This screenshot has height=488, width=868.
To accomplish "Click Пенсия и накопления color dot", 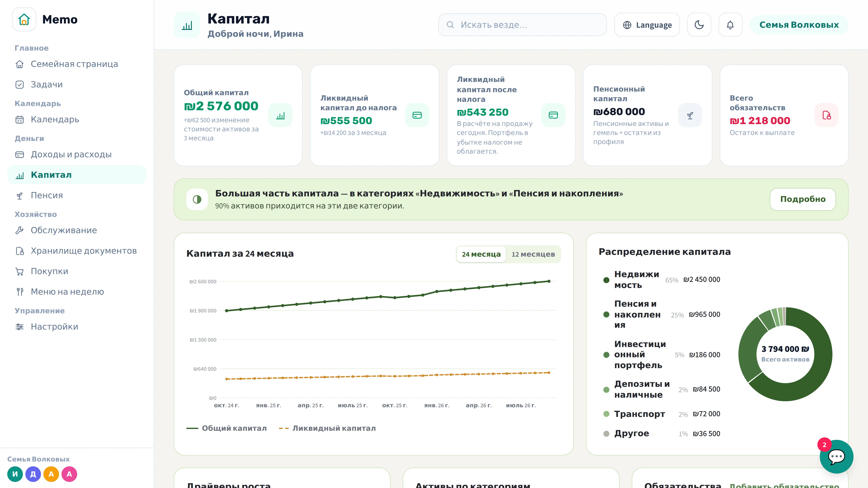I will coord(606,314).
